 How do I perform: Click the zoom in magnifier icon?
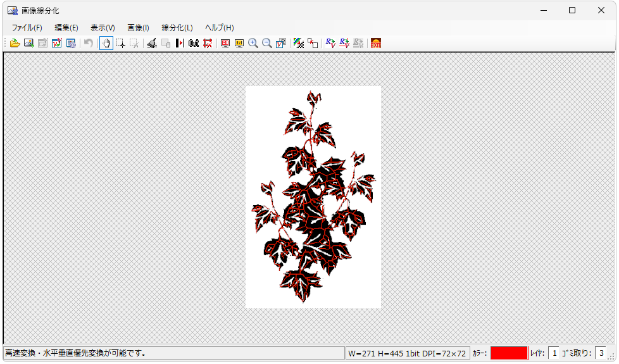pos(253,43)
